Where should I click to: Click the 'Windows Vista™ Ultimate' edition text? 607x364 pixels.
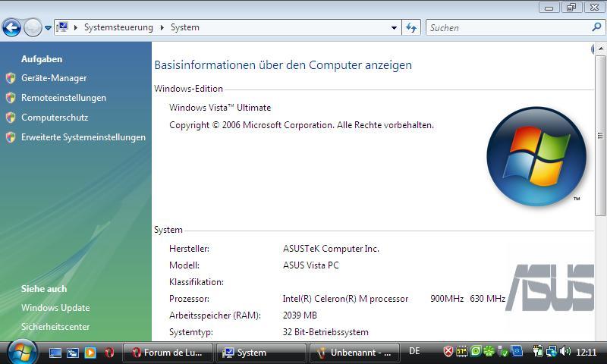click(220, 108)
